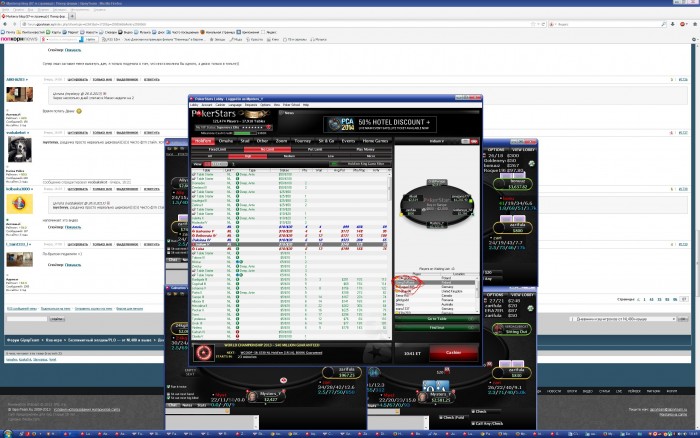Select the Tourney tab
The width and height of the screenshot is (700, 438).
click(303, 141)
